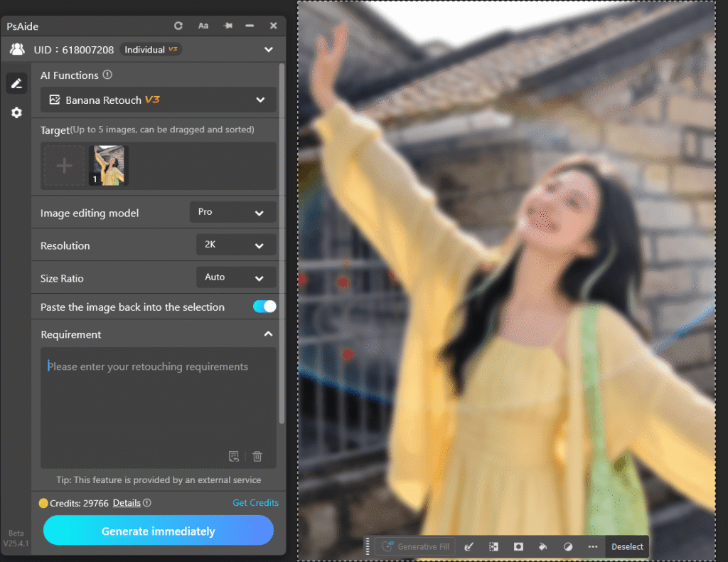Viewport: 728px width, 562px height.
Task: Open the paint bucket fill tool
Action: point(542,546)
